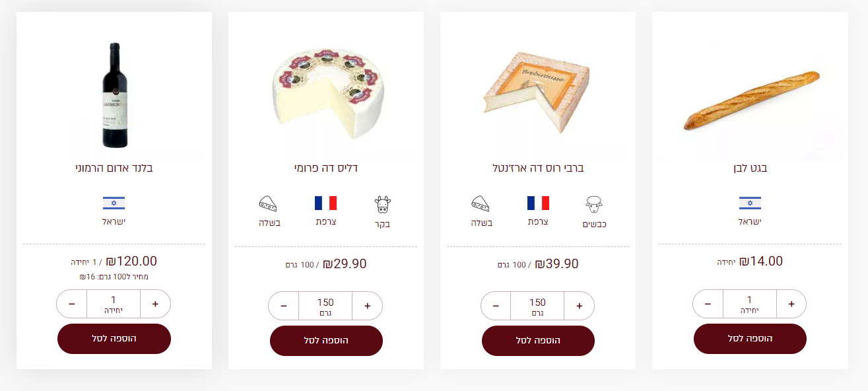Click the ripened cheese wedge icon under ברבי רוס
Screen dimensions: 868x391
(480, 203)
